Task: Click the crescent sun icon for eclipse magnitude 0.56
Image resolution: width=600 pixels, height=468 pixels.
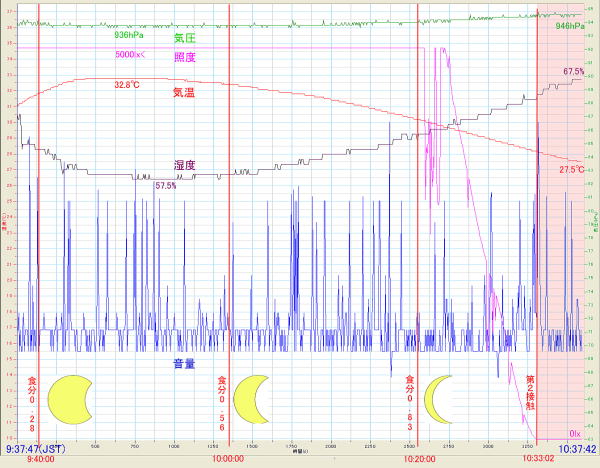Action: pos(252,398)
